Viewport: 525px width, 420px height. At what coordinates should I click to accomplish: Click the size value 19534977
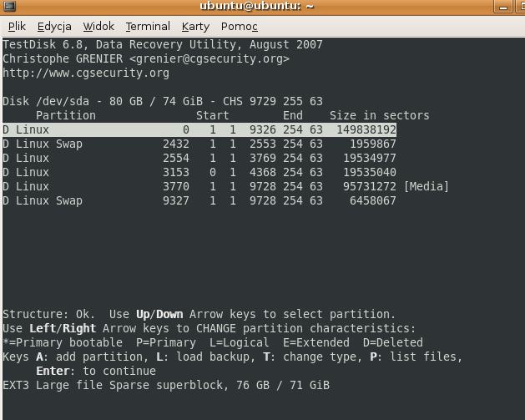pyautogui.click(x=370, y=158)
